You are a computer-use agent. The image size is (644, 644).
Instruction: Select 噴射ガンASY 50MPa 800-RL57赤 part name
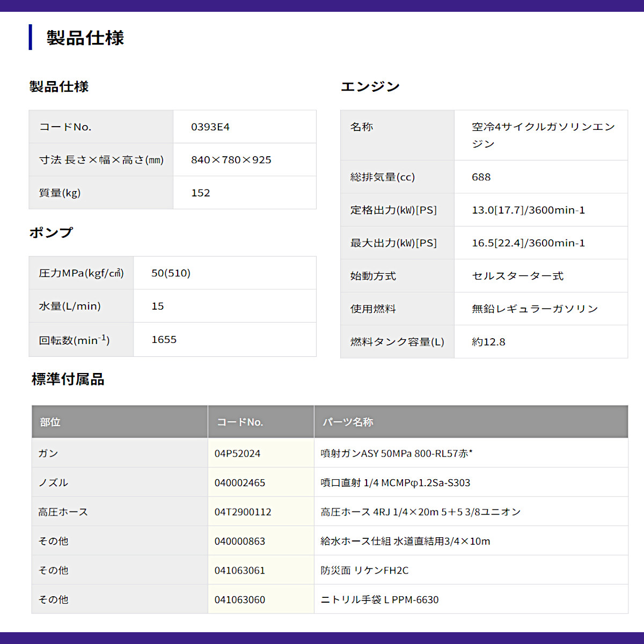[397, 453]
